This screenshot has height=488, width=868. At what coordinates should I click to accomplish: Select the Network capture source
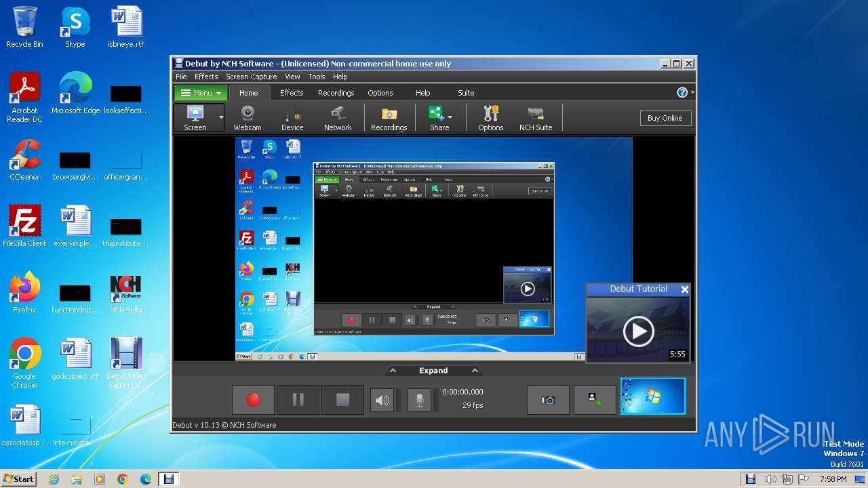338,117
